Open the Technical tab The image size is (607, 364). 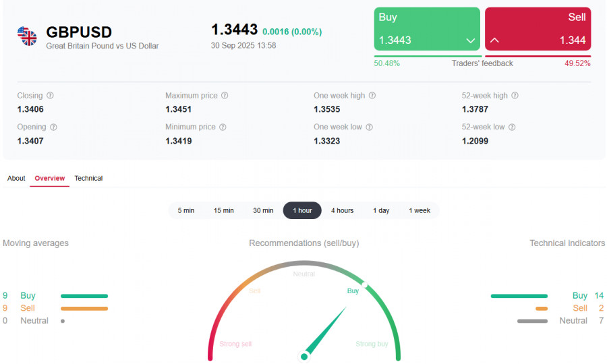[88, 179]
